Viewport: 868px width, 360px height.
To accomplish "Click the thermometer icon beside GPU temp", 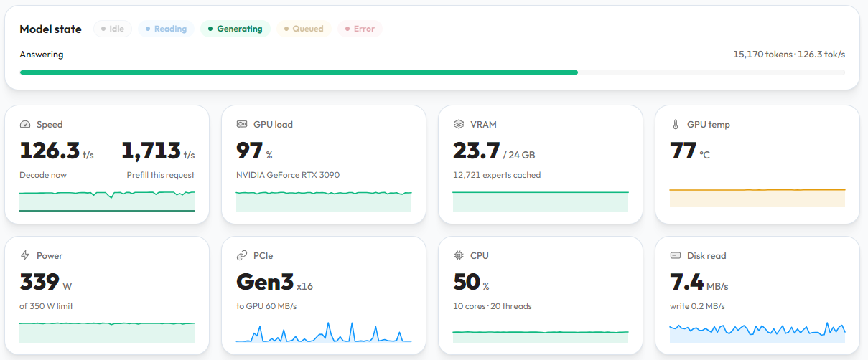I will click(676, 124).
